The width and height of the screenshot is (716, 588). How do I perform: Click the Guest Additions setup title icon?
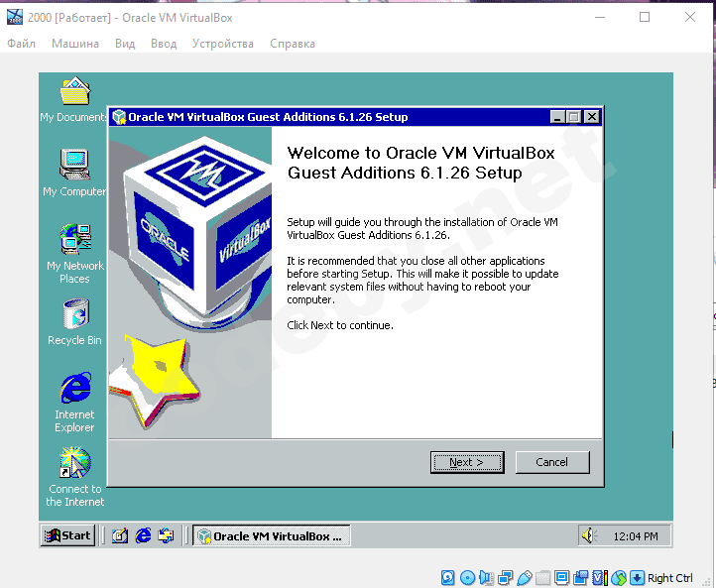click(x=119, y=117)
